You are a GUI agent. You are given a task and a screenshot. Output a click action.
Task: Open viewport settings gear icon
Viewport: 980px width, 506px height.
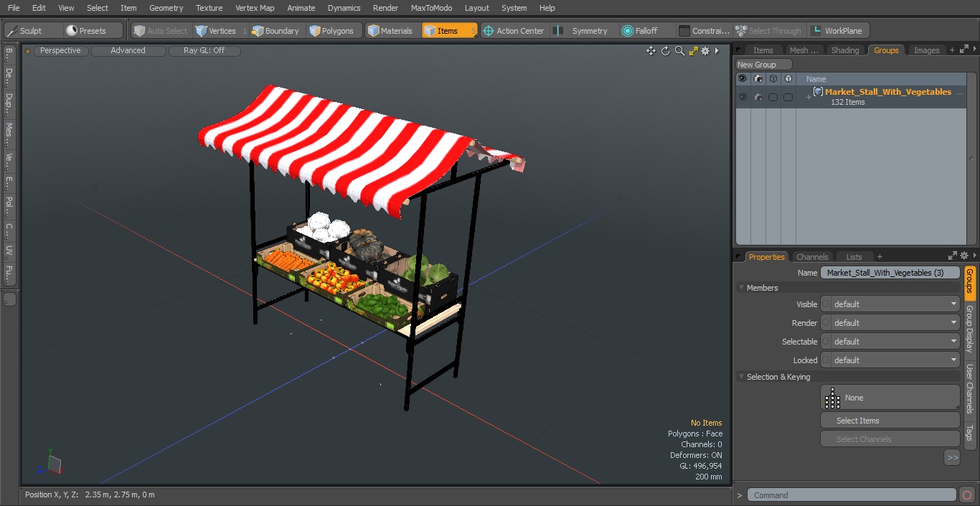tap(705, 51)
